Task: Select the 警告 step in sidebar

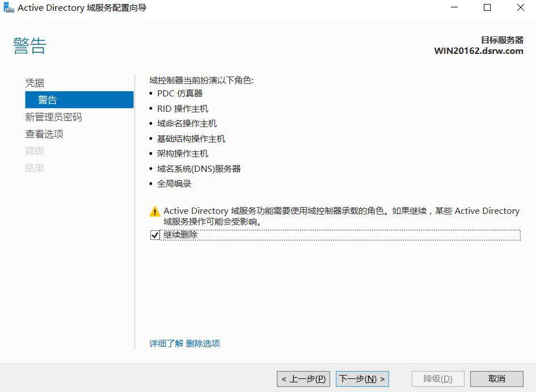Action: 79,100
